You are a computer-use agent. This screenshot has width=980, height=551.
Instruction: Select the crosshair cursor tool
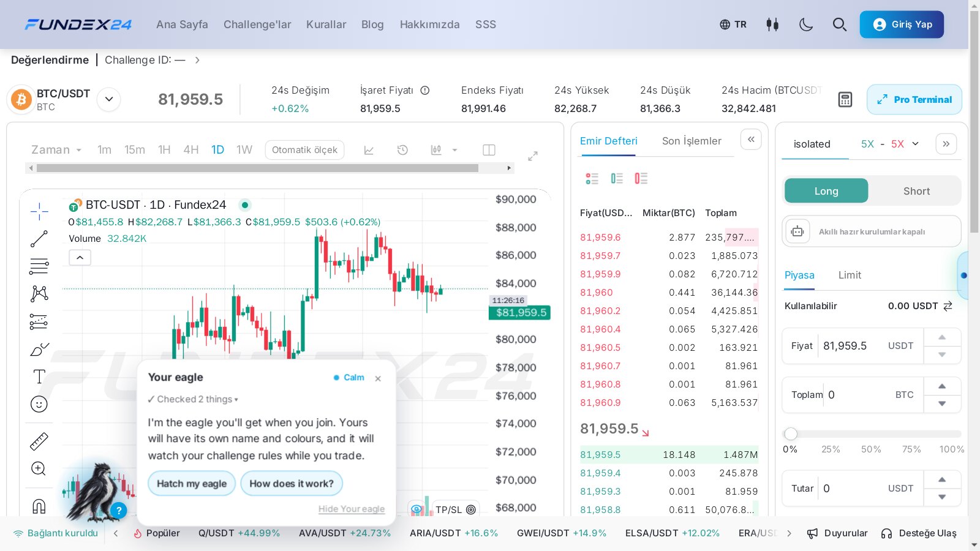click(39, 211)
